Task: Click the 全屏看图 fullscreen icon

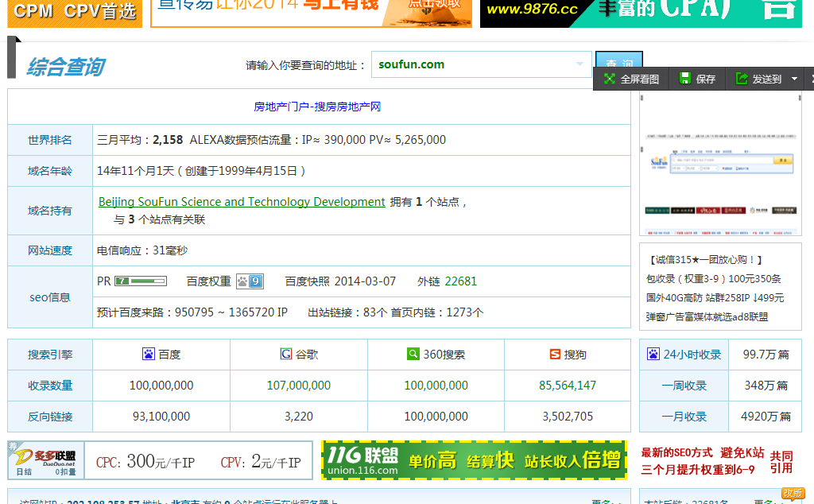Action: pos(609,78)
